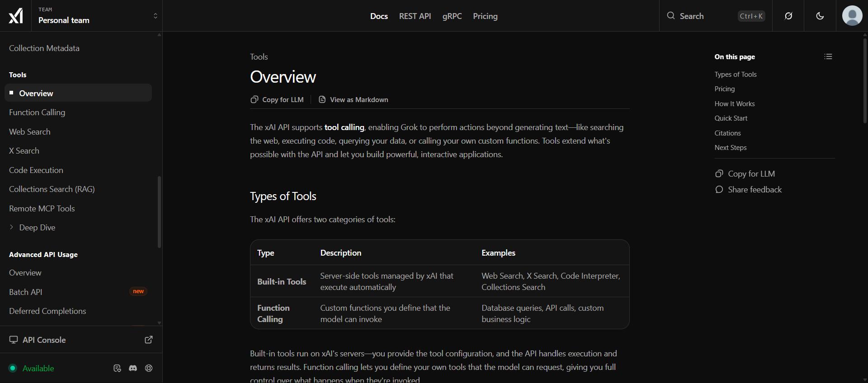Jump to Types of Tools section
868x383 pixels.
pyautogui.click(x=736, y=75)
